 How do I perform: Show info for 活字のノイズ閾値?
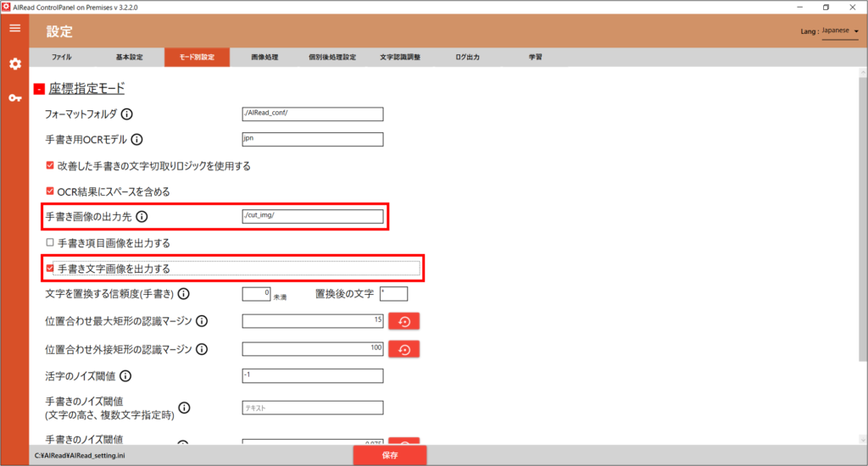point(125,376)
